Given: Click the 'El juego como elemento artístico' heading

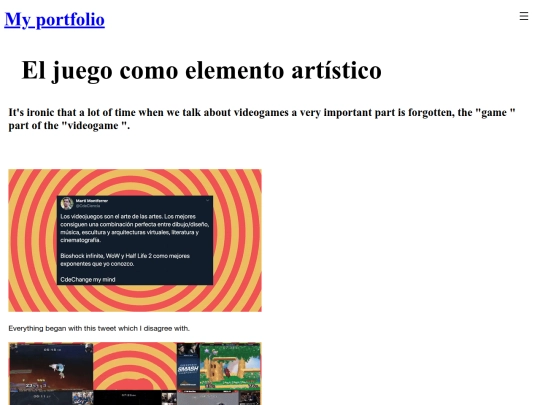Looking at the screenshot, I should [201, 71].
